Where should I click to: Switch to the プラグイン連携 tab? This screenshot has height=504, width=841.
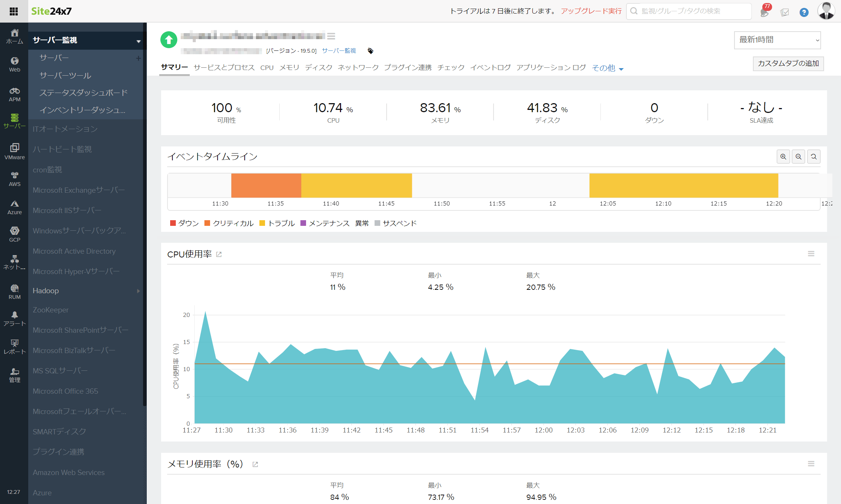coord(408,67)
